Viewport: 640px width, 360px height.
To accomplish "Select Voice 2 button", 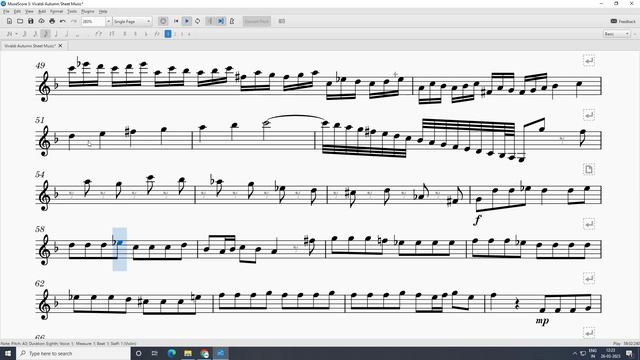I will (x=175, y=34).
